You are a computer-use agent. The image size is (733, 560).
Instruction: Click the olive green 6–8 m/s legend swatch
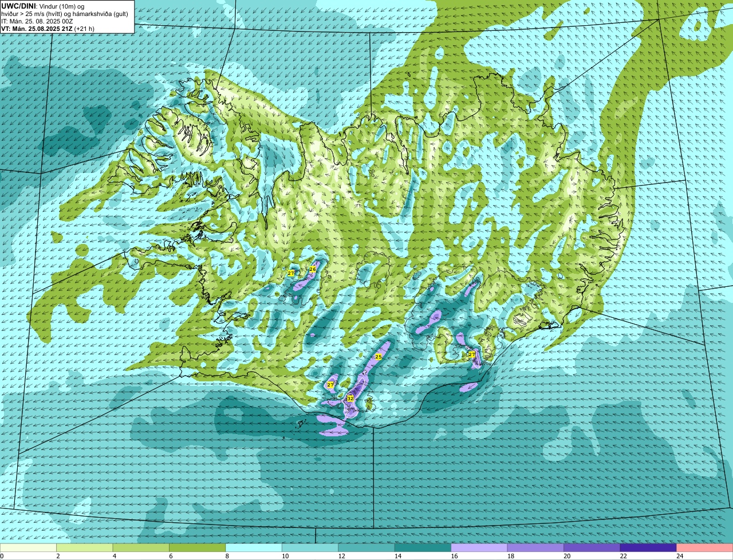tap(198, 548)
